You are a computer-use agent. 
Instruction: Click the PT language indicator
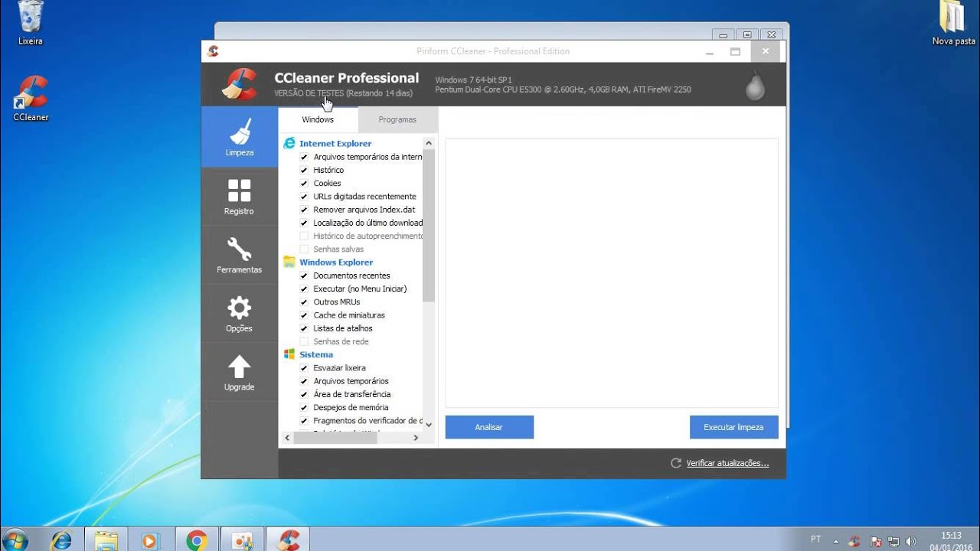(816, 540)
